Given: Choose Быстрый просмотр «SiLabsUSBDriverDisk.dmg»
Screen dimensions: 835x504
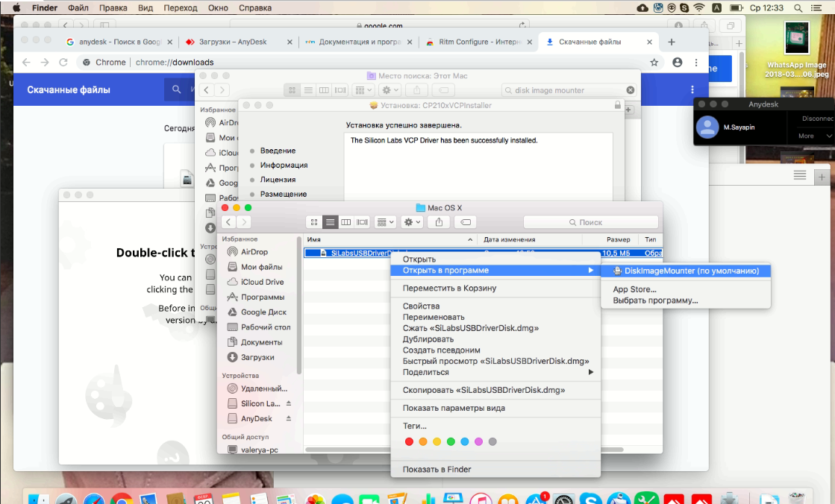Looking at the screenshot, I should [x=495, y=361].
